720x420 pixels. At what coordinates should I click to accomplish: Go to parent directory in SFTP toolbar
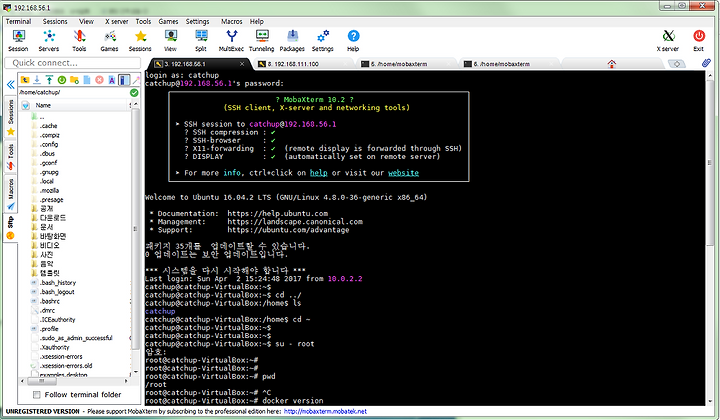[x=25, y=80]
